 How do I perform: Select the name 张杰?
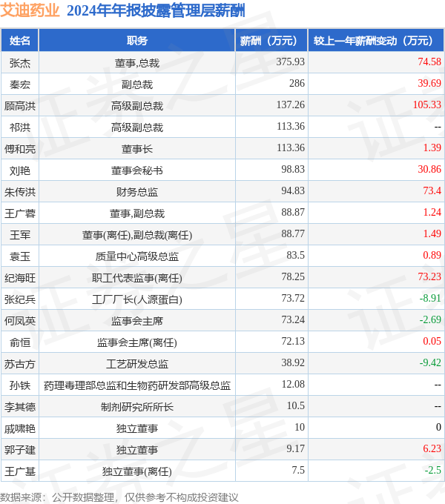tap(20, 63)
